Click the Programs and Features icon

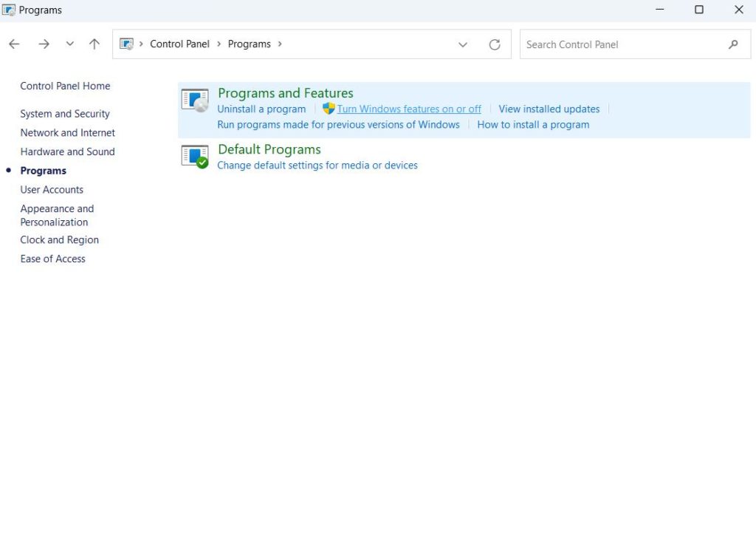point(195,100)
